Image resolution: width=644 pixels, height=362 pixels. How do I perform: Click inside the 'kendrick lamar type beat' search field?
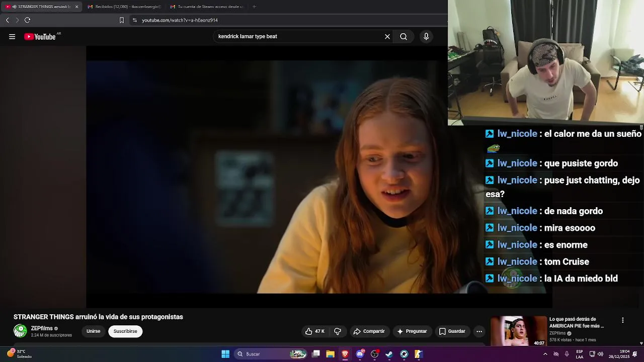[x=299, y=37]
